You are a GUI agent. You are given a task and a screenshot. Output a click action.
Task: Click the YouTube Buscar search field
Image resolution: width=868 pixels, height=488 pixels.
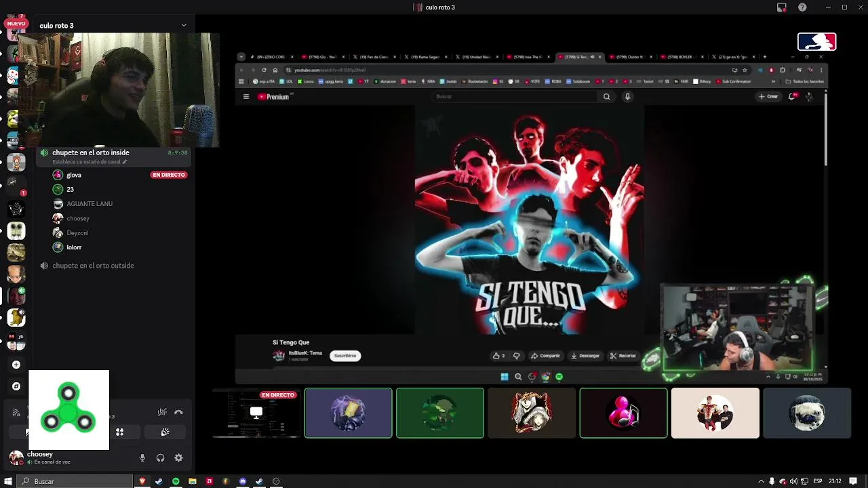tap(515, 96)
